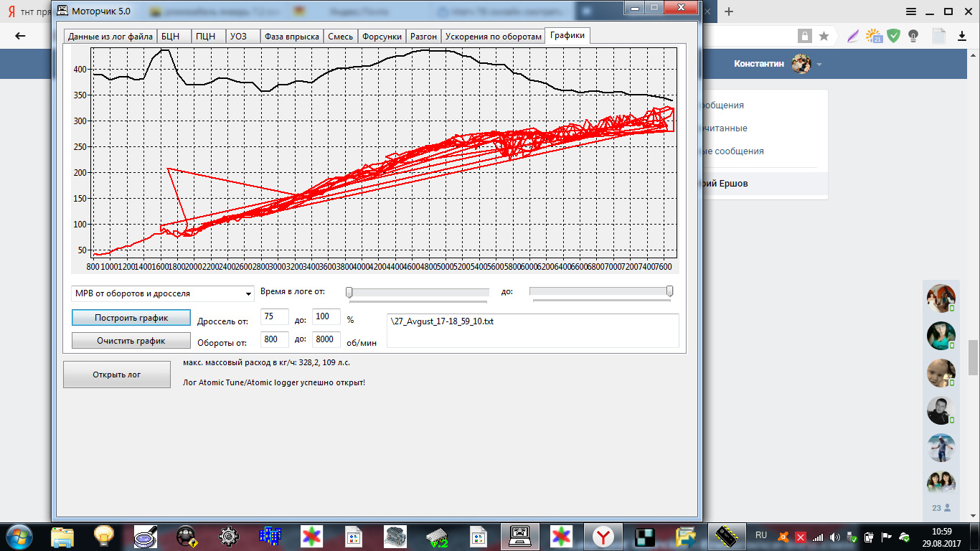Click the throttle 'до' field with 100

326,317
